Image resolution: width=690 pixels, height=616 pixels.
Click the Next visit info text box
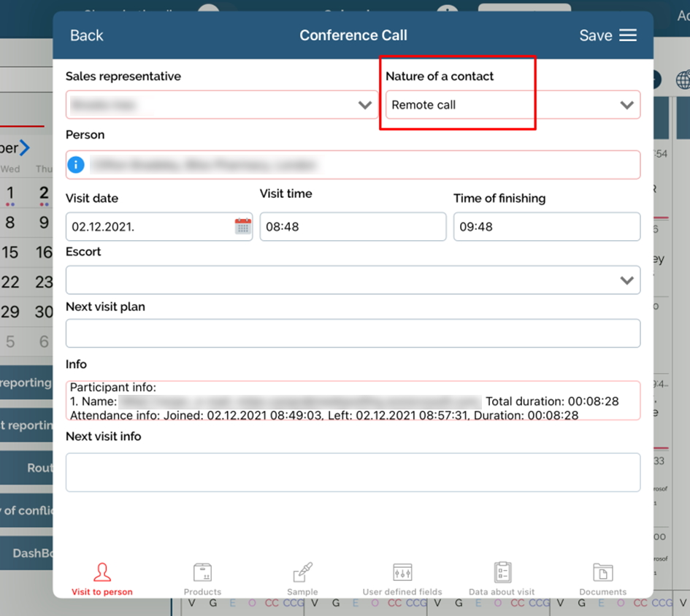point(353,472)
